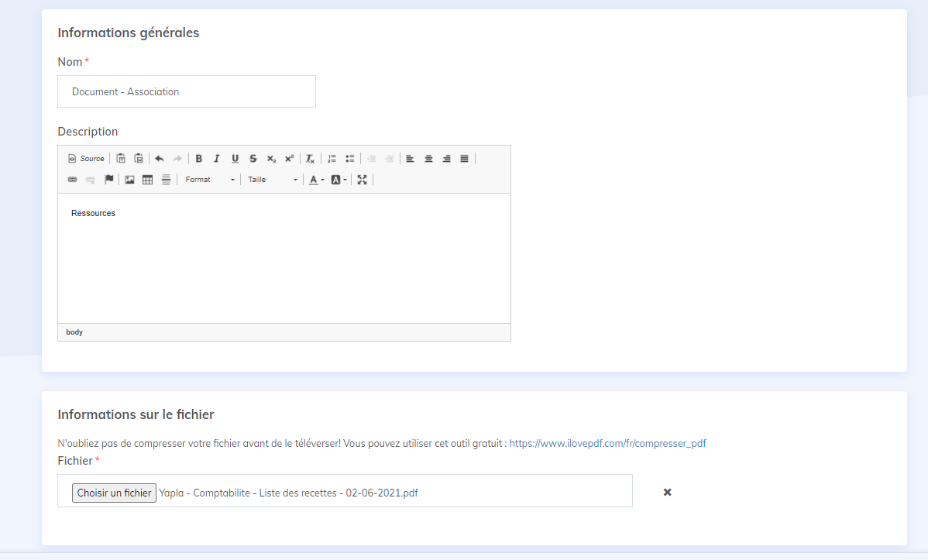Apply center text alignment

tap(428, 158)
